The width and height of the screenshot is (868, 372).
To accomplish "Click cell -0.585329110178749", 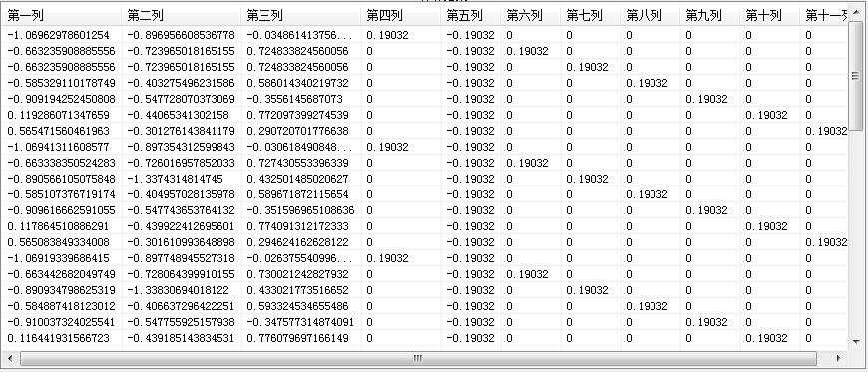I will pos(62,83).
